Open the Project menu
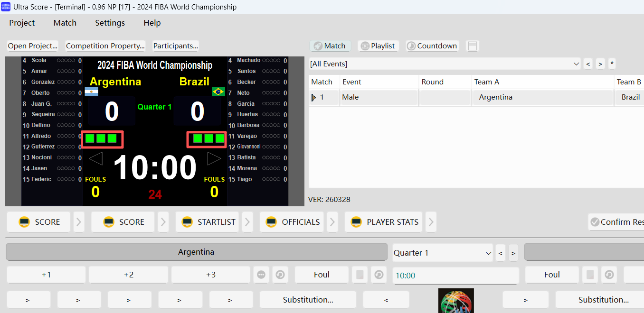The height and width of the screenshot is (313, 644). pyautogui.click(x=22, y=23)
